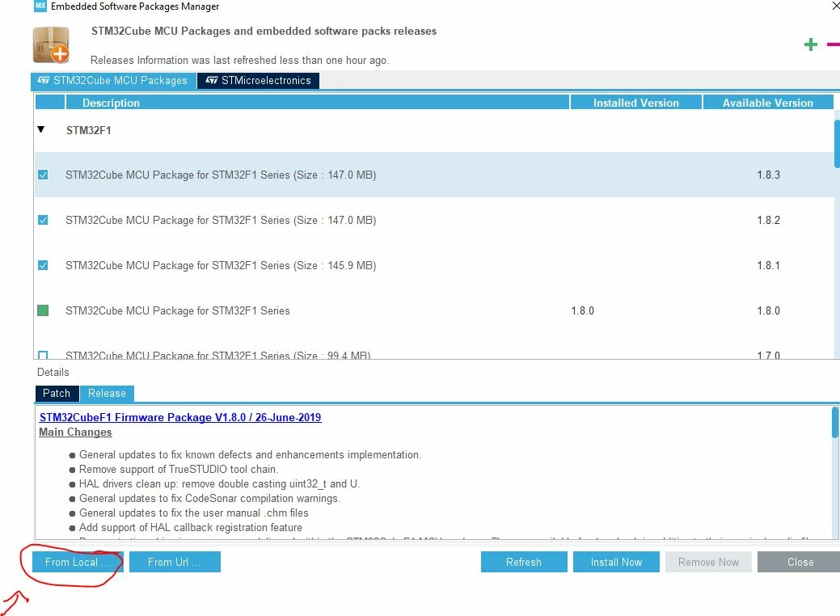
Task: Switch to STM32Cube MCU Packages tab
Action: (x=113, y=80)
